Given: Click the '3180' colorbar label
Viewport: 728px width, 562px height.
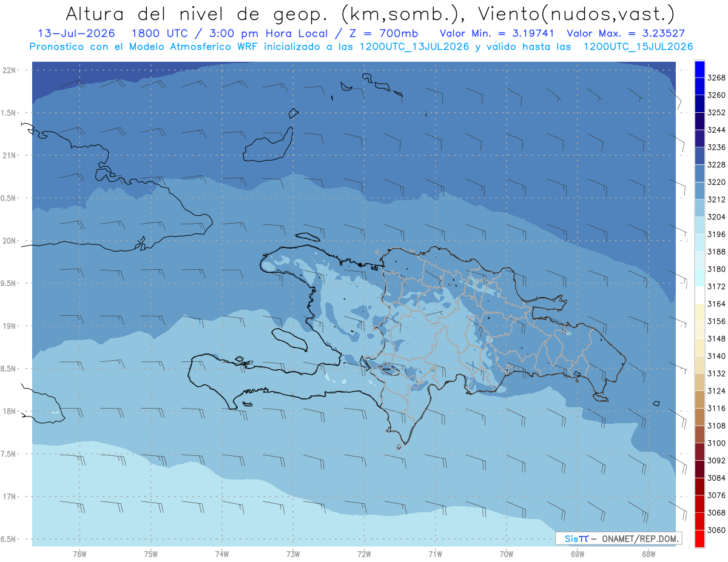Looking at the screenshot, I should (x=716, y=269).
